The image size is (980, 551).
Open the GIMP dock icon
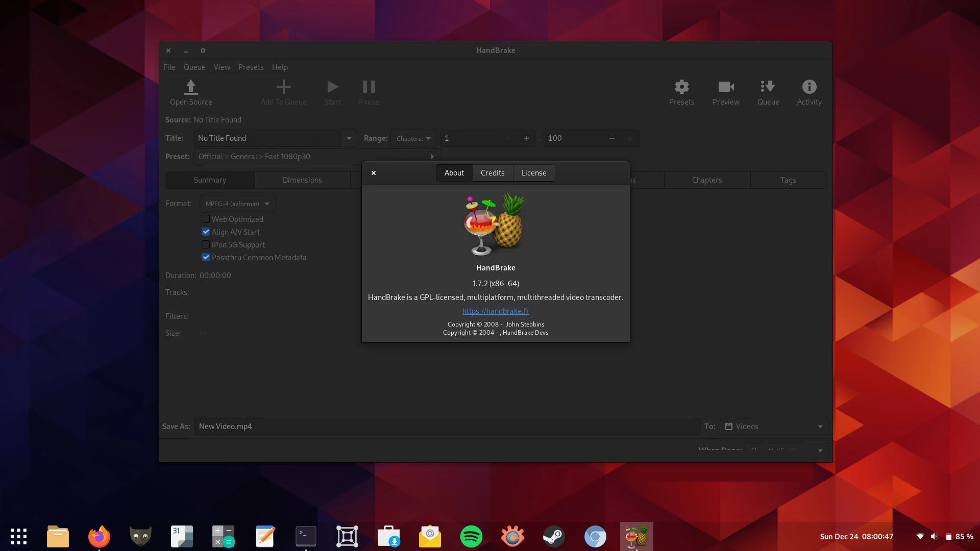[140, 536]
